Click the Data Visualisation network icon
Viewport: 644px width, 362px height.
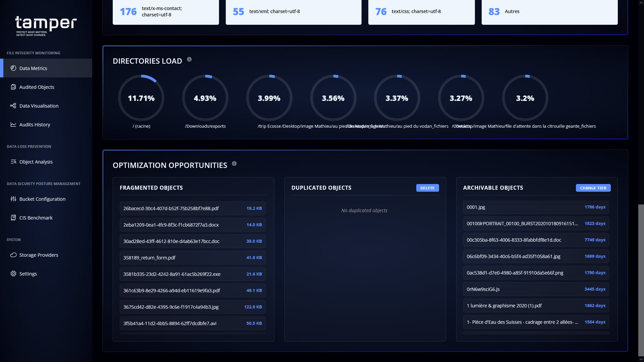pos(13,106)
